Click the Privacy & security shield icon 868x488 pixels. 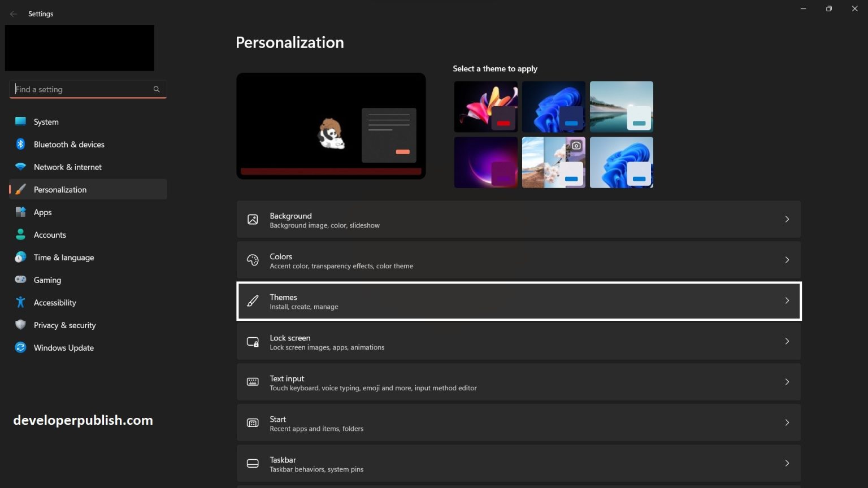[x=20, y=325]
